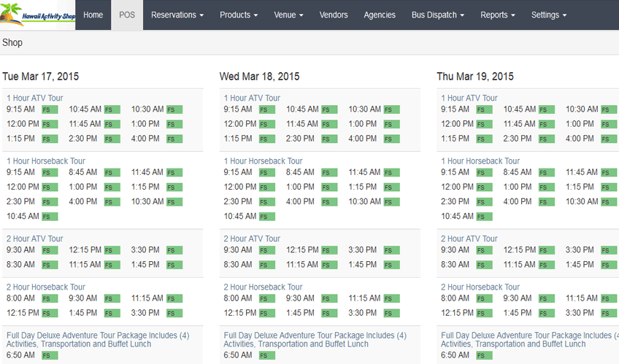
Task: Click the Tue Mar 17, 2015 date heading
Action: pos(41,77)
